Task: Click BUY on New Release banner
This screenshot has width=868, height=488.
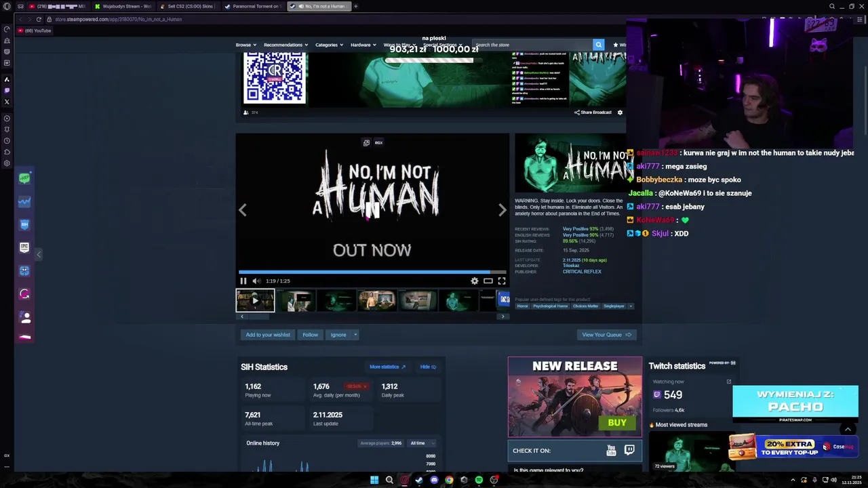Action: (617, 423)
